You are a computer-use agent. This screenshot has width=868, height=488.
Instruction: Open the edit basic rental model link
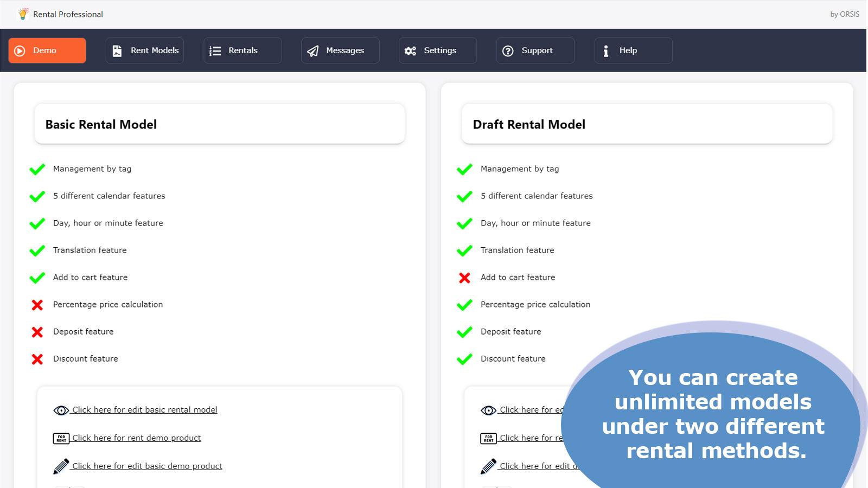[x=145, y=410]
